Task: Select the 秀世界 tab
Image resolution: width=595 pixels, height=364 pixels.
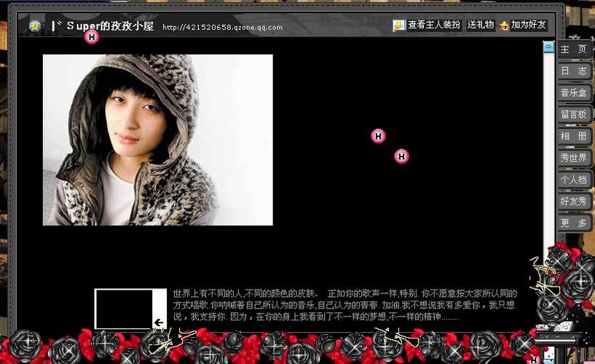Action: (574, 158)
